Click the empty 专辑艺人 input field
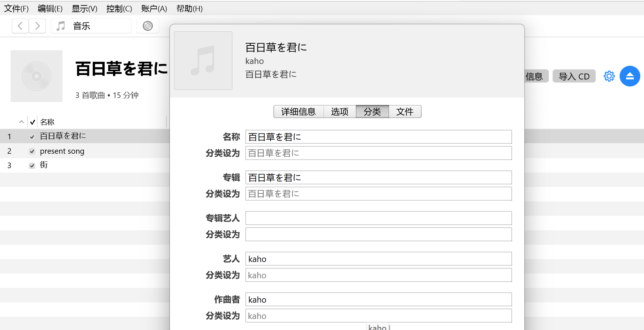Image resolution: width=644 pixels, height=330 pixels. coord(379,218)
